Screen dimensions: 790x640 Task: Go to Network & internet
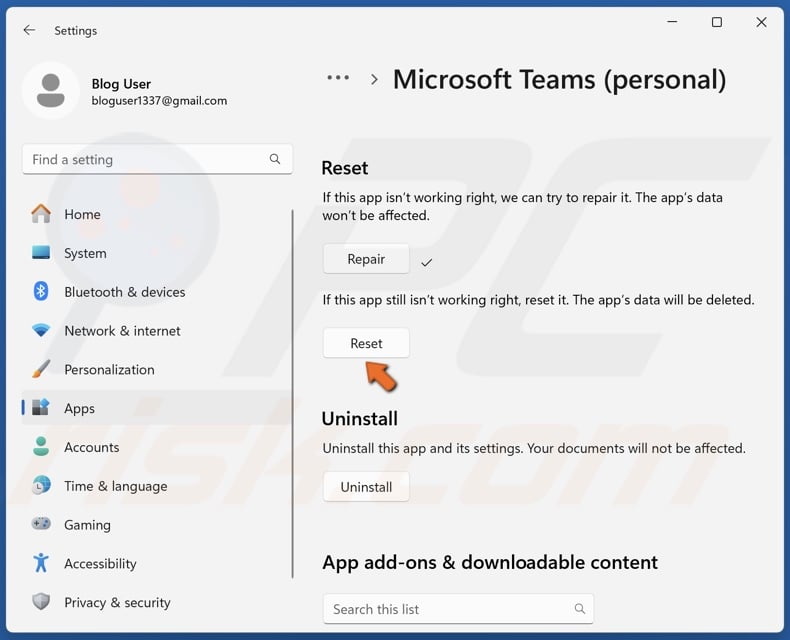tap(122, 331)
